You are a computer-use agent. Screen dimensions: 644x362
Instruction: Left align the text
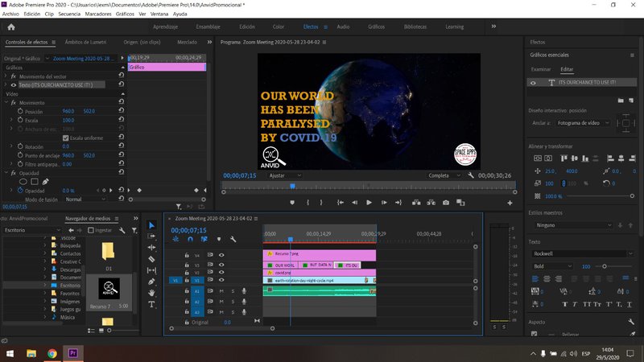pyautogui.click(x=535, y=279)
